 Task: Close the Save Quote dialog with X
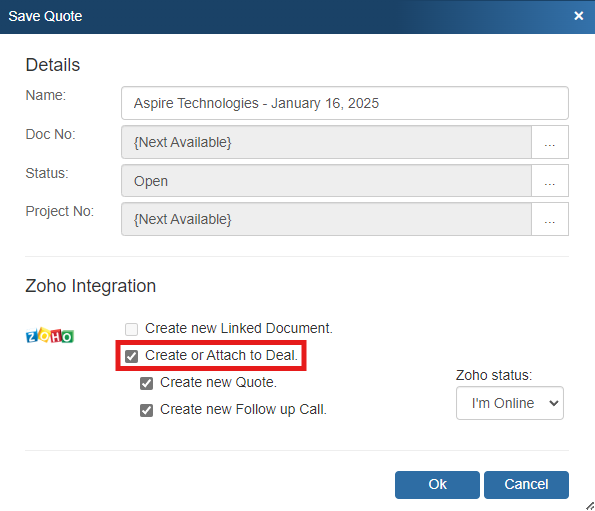(x=578, y=16)
